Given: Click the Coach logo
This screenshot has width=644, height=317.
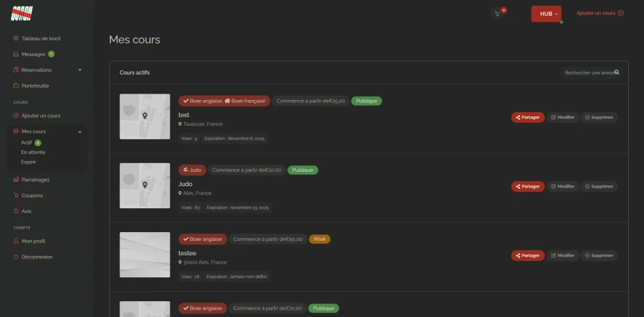Looking at the screenshot, I should click(x=22, y=13).
